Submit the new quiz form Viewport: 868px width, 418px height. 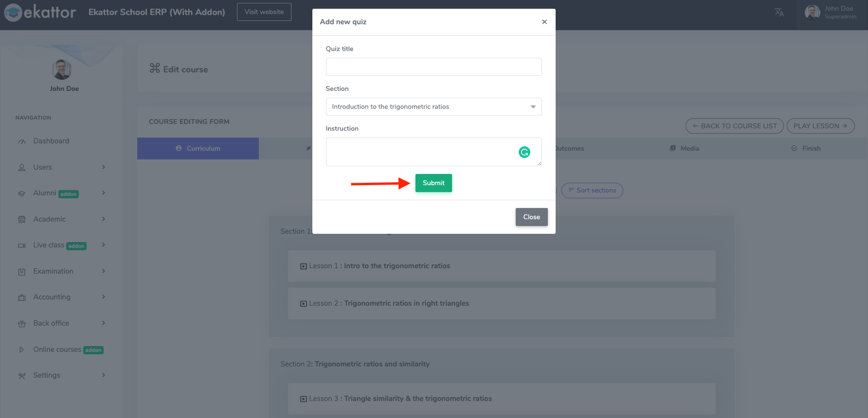[434, 183]
